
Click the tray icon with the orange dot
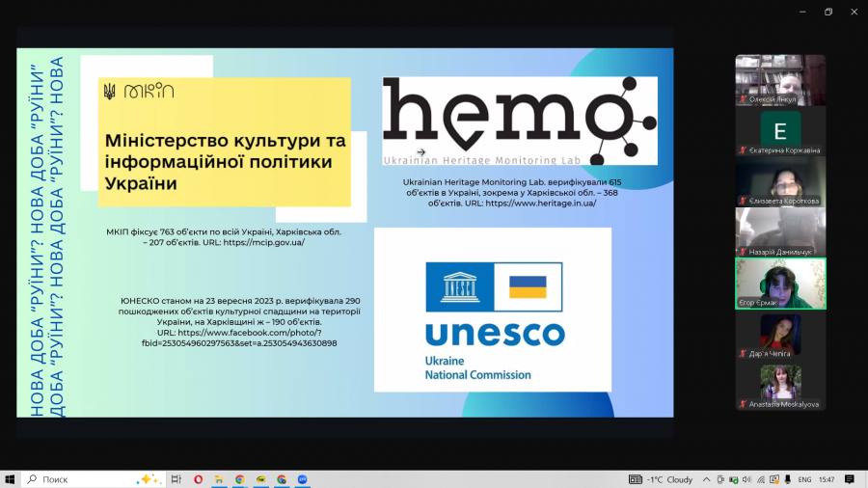773,479
